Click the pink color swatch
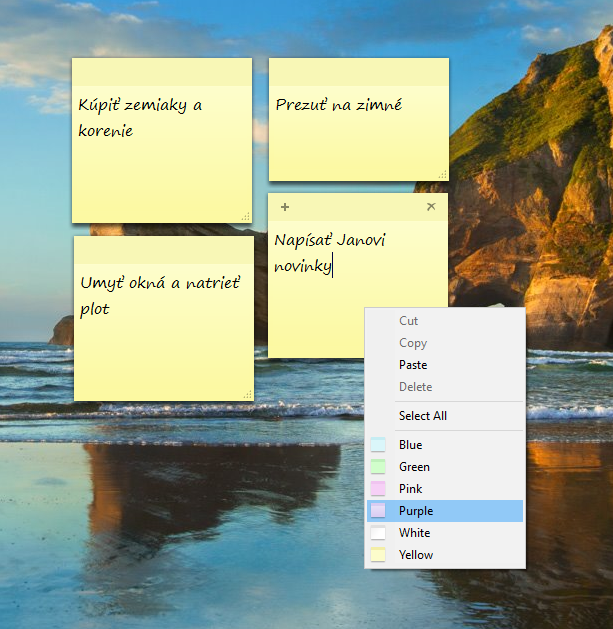The height and width of the screenshot is (629, 613). tap(378, 489)
